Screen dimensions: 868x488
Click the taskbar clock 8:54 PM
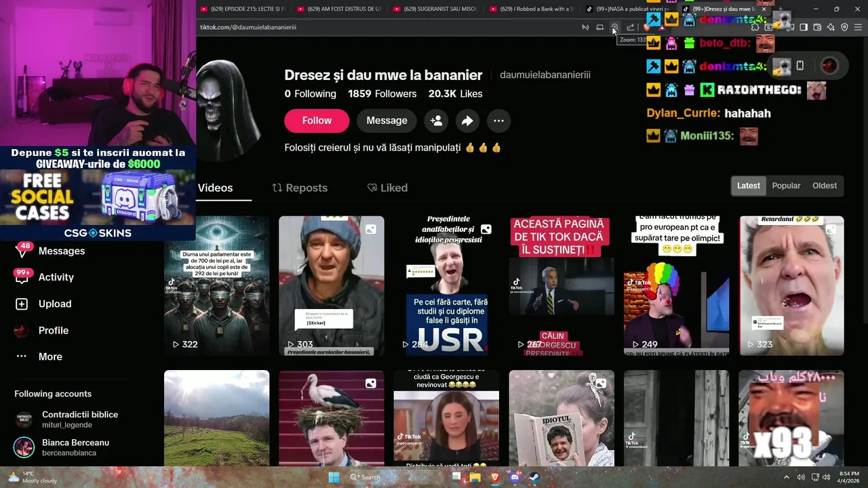(x=849, y=477)
